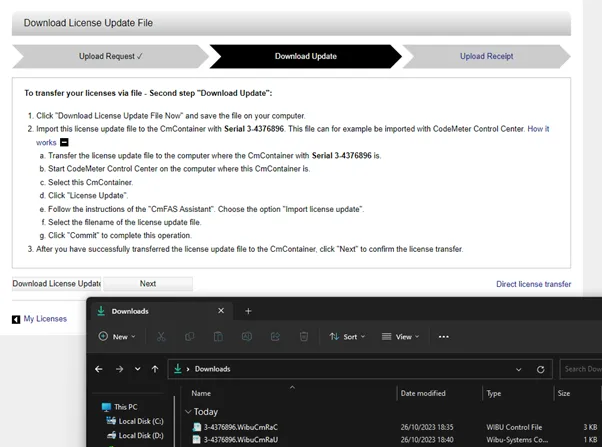The image size is (602, 447).
Task: Sort by the Date modified column
Action: (423, 393)
